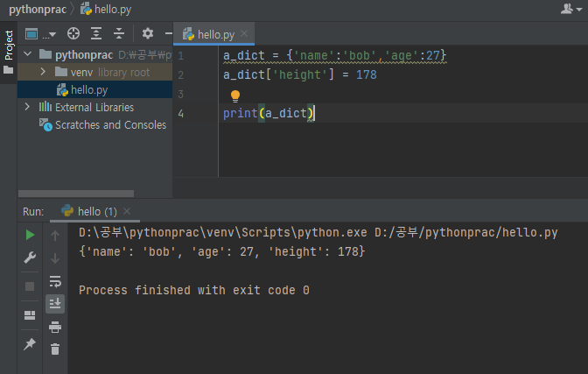Viewport: 588px width, 374px height.
Task: Toggle Scroll to End in run console
Action: [55, 303]
